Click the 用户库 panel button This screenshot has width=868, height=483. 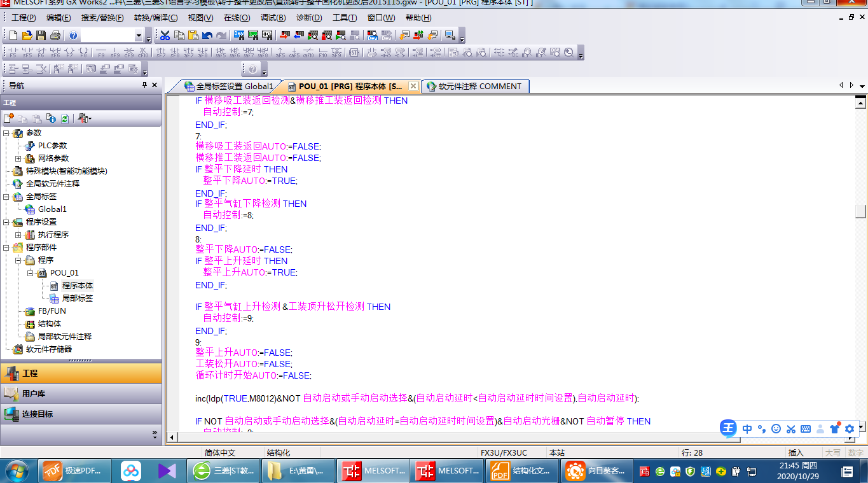[81, 393]
